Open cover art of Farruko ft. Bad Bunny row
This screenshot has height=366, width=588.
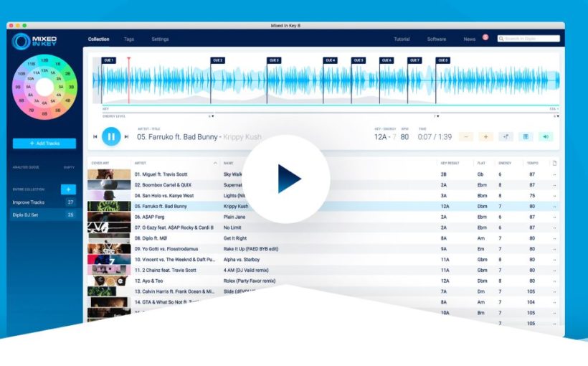point(109,206)
